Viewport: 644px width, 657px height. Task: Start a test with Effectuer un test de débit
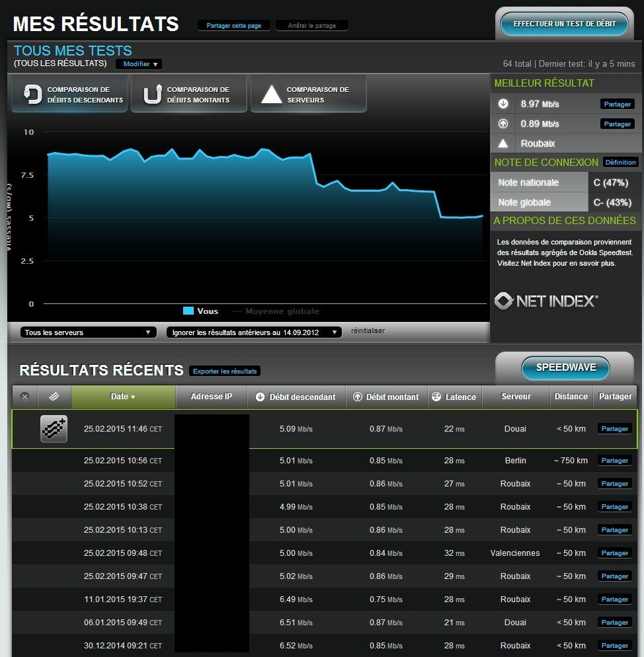point(565,24)
